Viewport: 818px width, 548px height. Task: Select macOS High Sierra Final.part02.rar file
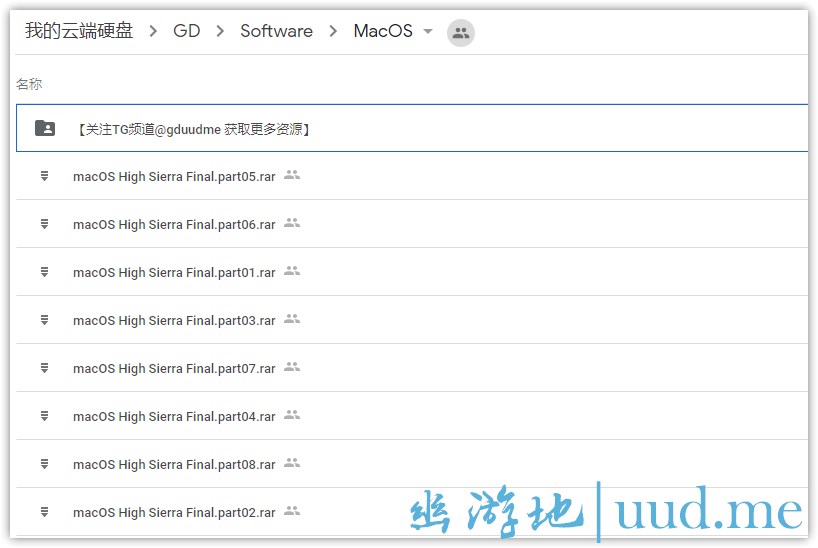(x=174, y=512)
